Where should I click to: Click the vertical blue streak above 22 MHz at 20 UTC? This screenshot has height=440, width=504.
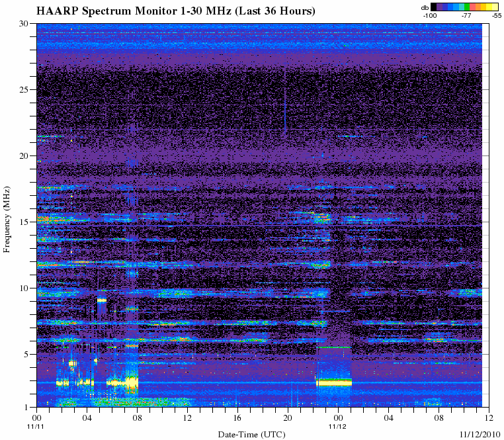click(285, 101)
